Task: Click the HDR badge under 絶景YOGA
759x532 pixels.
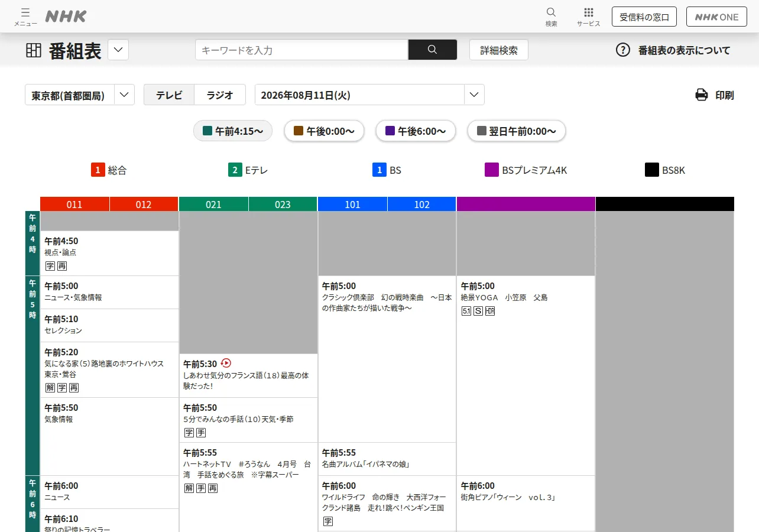Action: point(490,311)
